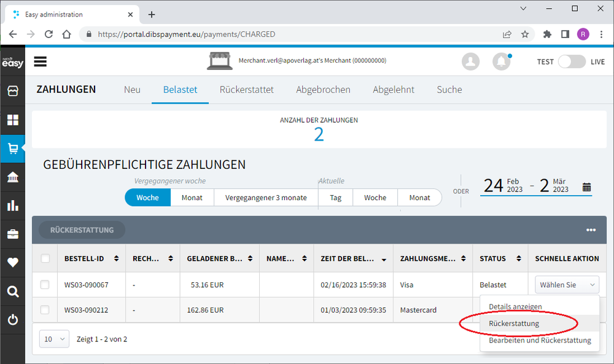Sort by the BESTELL-ID column arrows
This screenshot has height=364, width=614.
click(117, 259)
